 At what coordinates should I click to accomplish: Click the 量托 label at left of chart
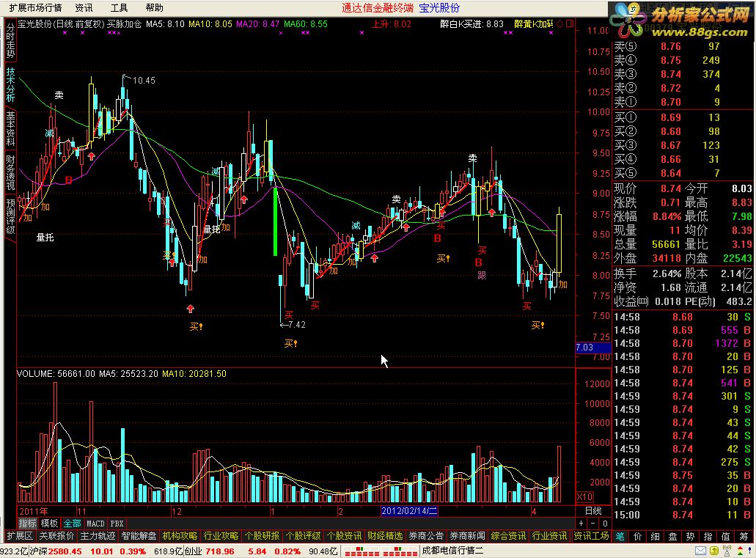[x=45, y=238]
